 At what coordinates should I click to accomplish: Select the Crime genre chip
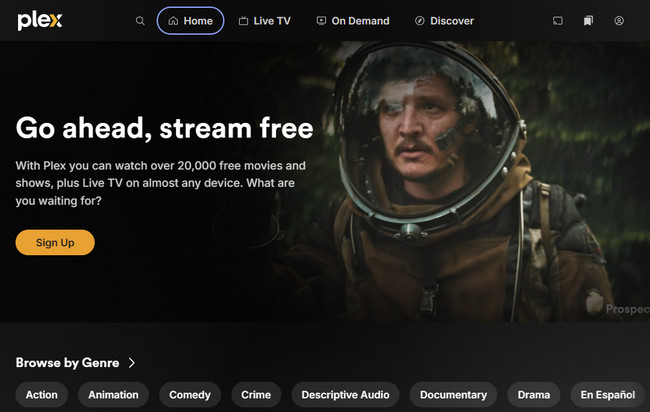[256, 395]
